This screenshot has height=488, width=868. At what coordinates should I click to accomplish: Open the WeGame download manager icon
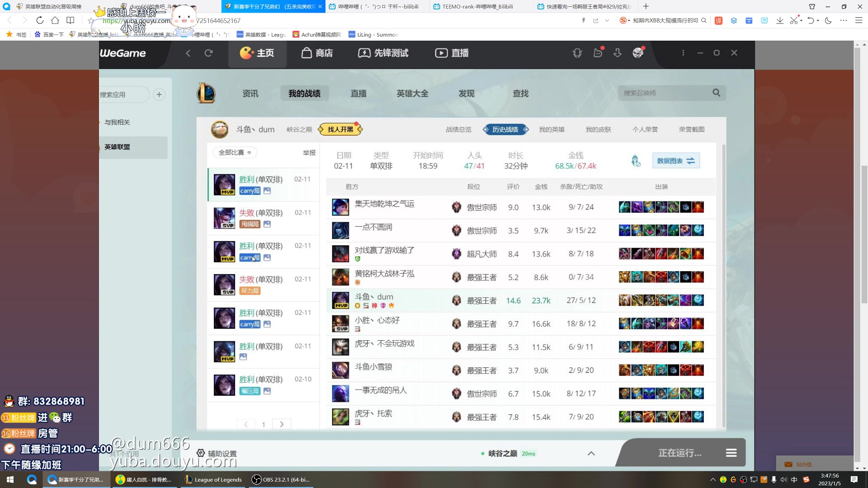pyautogui.click(x=618, y=53)
